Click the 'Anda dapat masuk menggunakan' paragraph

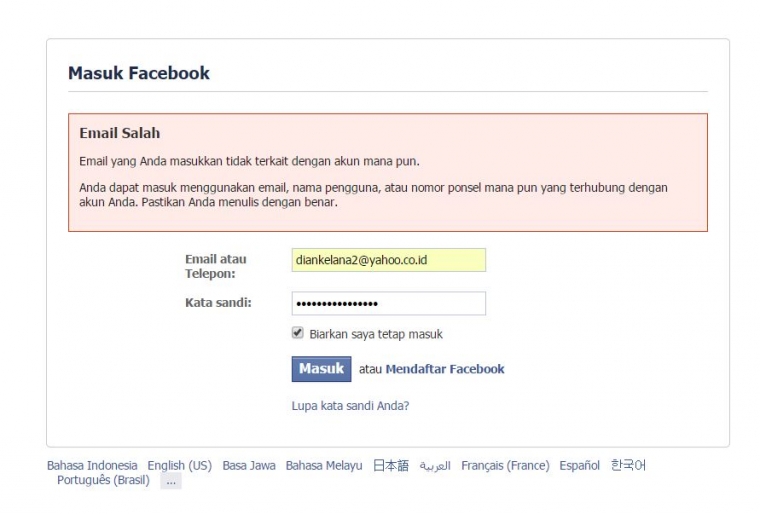(373, 194)
